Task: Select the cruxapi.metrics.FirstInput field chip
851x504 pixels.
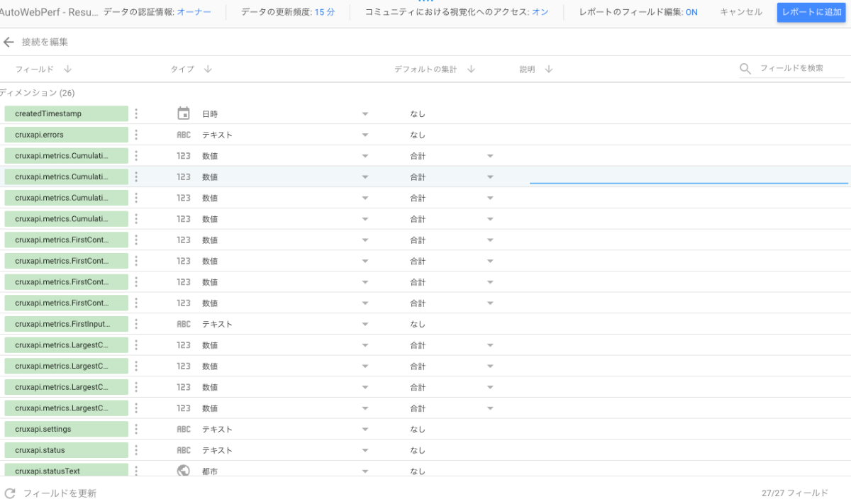Action: (x=66, y=324)
